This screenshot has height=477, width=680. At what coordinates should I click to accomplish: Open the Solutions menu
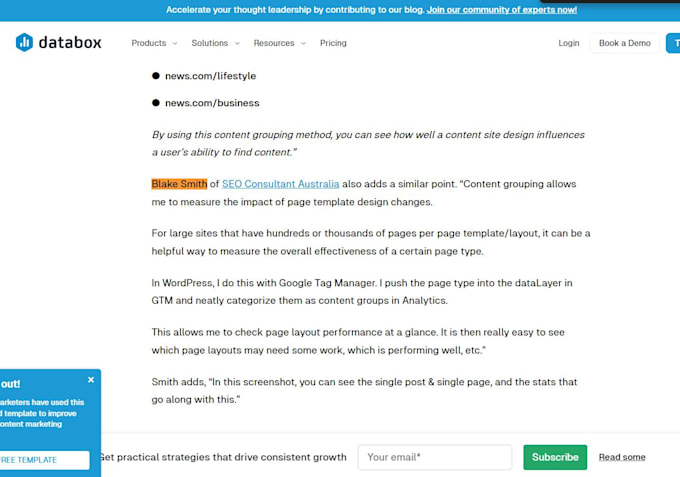(x=210, y=43)
